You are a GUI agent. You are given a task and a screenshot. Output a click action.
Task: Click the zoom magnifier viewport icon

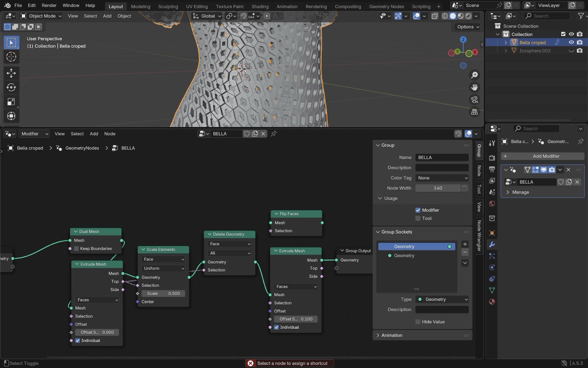point(475,75)
